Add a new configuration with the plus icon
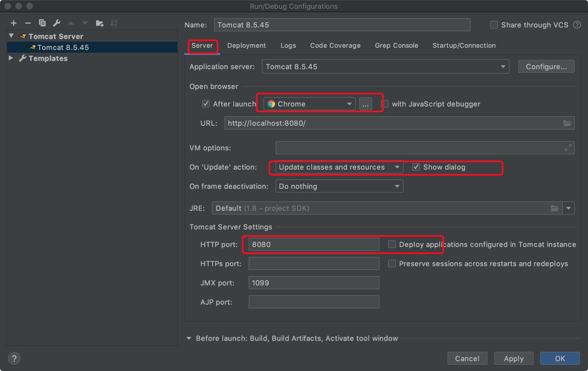The image size is (588, 371). 14,23
